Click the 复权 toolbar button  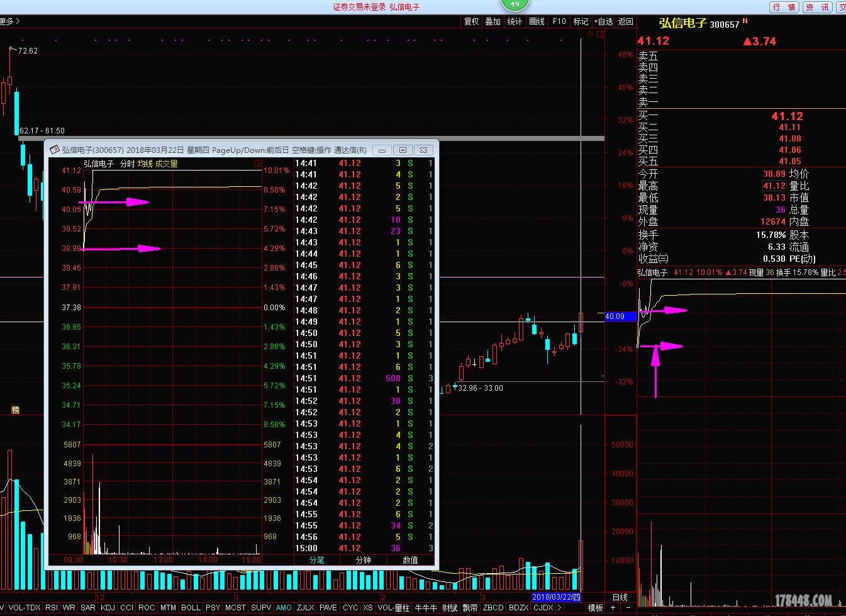(471, 21)
